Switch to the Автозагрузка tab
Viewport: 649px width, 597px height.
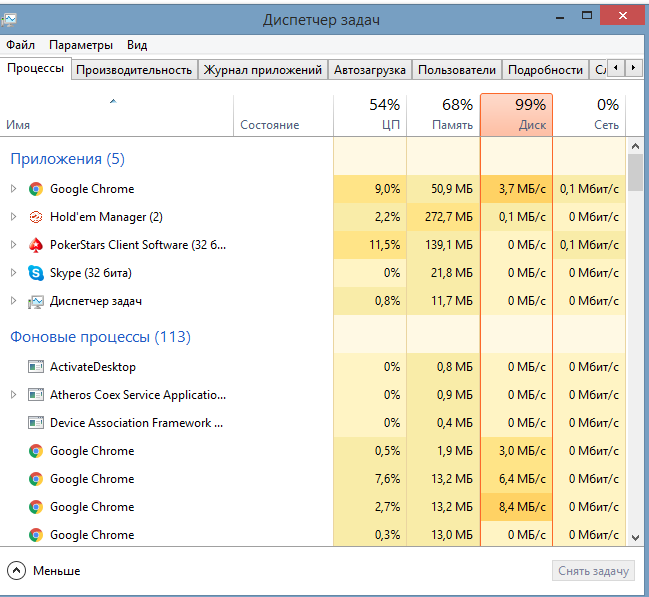coord(370,70)
